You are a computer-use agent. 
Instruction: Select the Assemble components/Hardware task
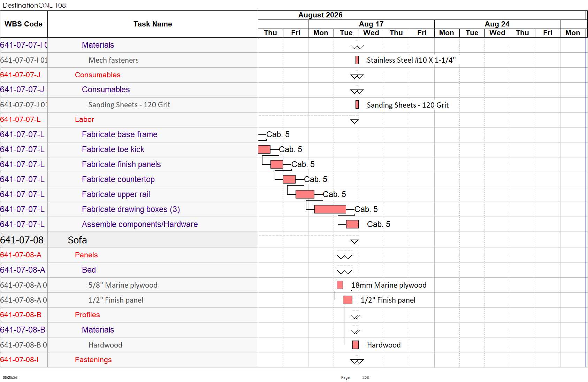click(140, 224)
